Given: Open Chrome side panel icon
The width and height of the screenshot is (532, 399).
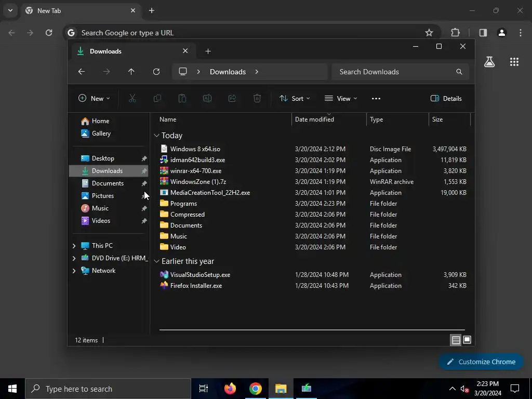Looking at the screenshot, I should coord(483,33).
